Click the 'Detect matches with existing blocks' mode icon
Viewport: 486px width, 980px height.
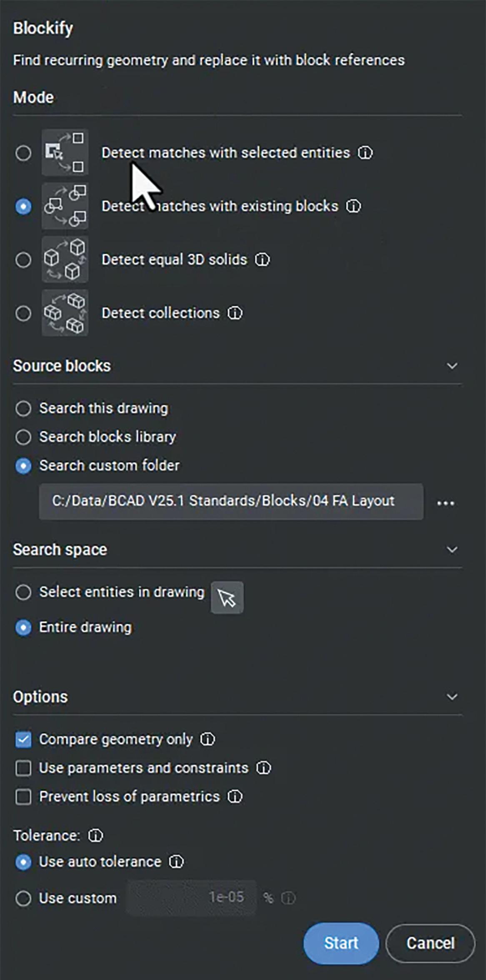pos(65,206)
